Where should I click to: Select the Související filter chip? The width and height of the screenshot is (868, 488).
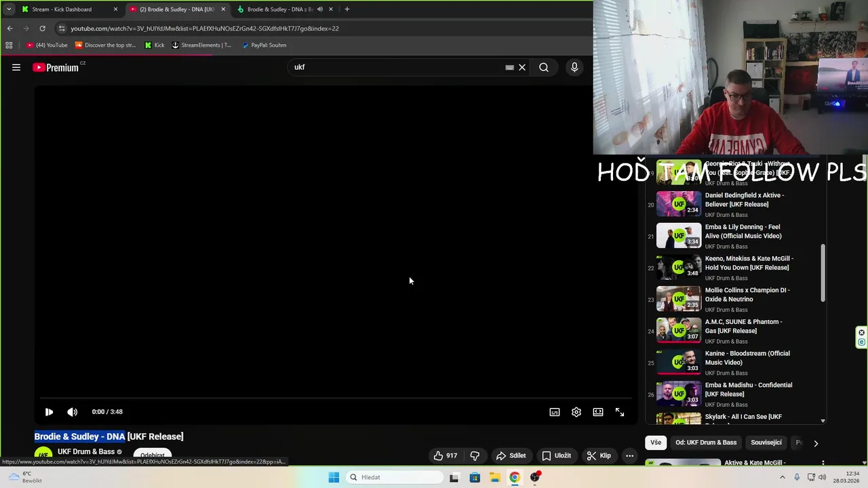(766, 443)
